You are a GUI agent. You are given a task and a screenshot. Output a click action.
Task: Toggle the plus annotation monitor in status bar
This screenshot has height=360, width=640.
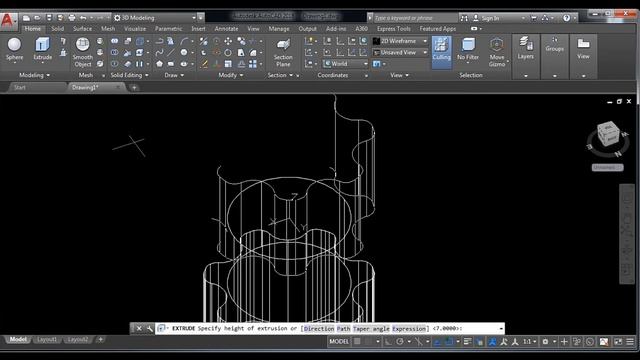pos(564,342)
